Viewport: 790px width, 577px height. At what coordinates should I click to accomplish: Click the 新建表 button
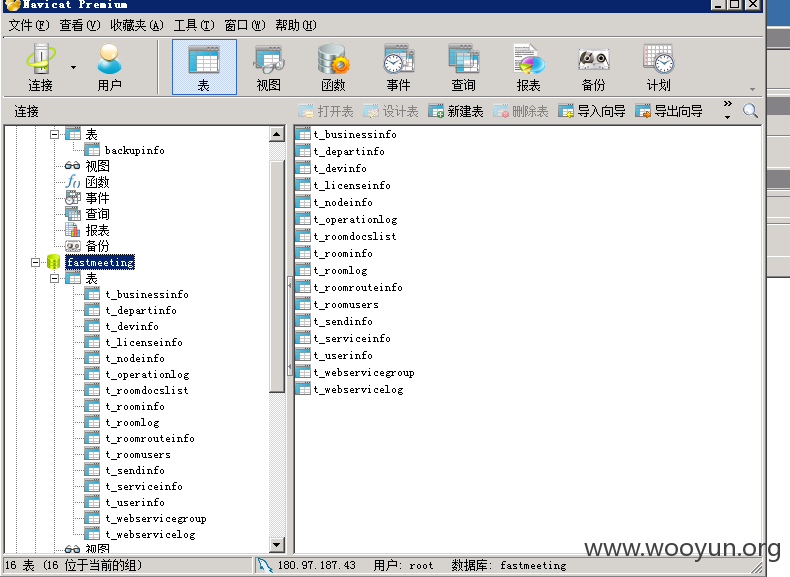click(455, 111)
